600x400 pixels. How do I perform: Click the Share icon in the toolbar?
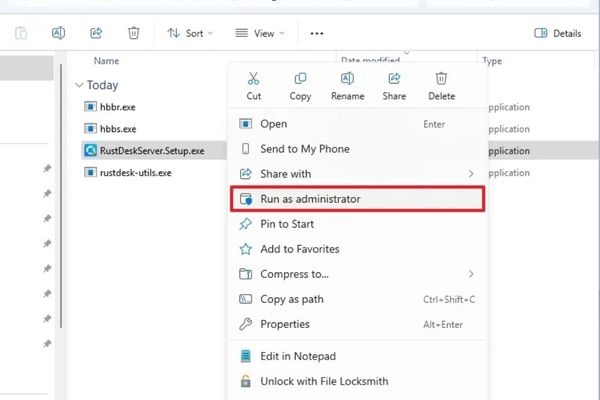(96, 33)
